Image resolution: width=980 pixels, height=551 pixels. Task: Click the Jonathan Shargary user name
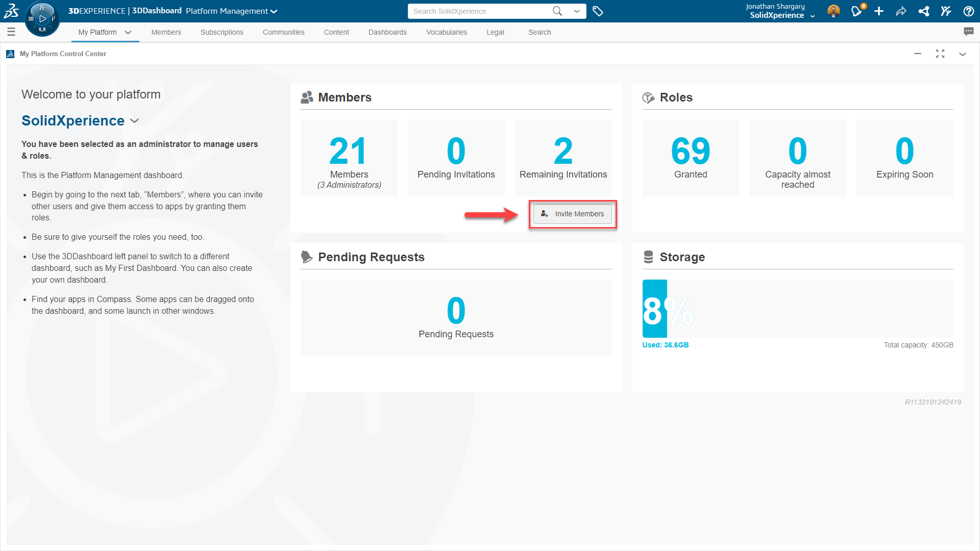coord(775,7)
